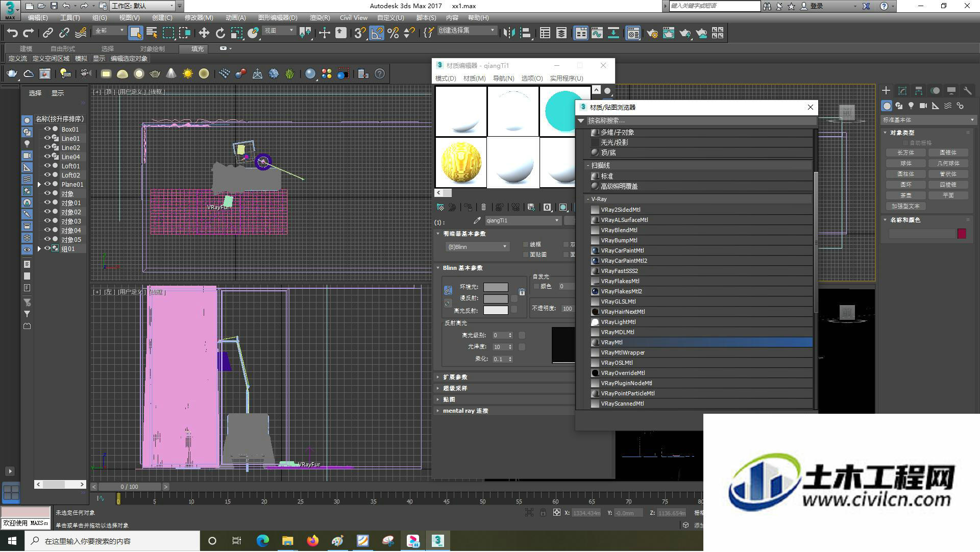The height and width of the screenshot is (552, 980).
Task: Open the (B)Blinn shader dropdown
Action: (477, 247)
